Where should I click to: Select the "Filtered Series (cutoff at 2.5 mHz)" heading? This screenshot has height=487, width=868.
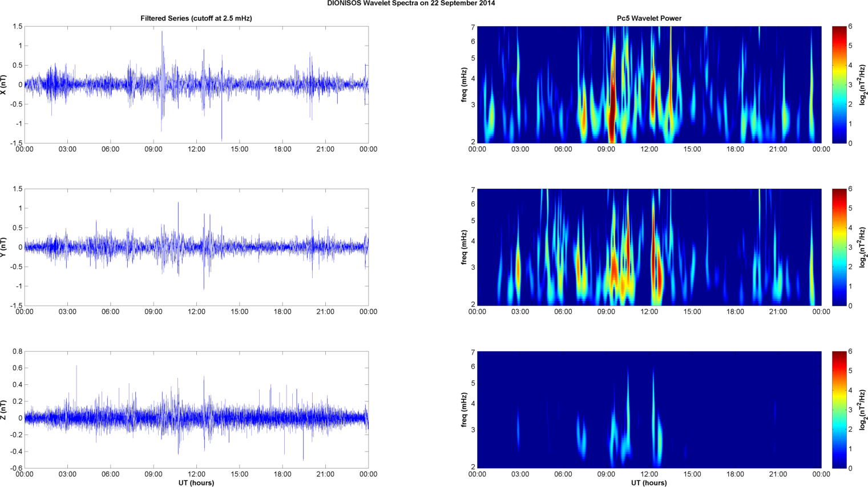click(x=196, y=18)
